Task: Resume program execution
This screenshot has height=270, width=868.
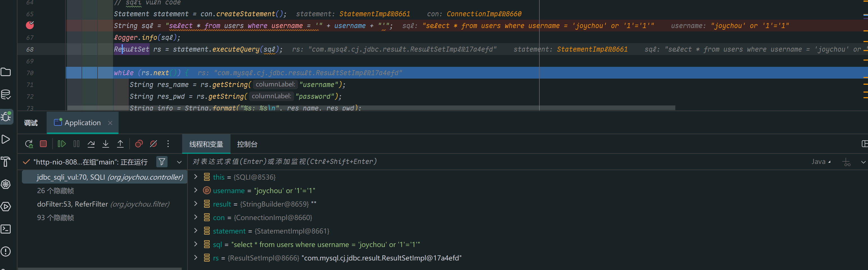Action: 62,144
